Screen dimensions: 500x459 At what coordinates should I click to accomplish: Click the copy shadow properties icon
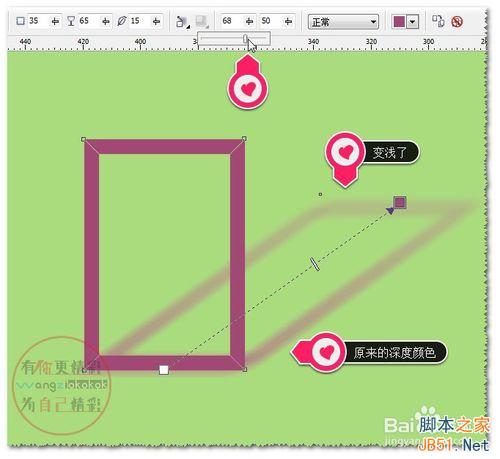(439, 21)
